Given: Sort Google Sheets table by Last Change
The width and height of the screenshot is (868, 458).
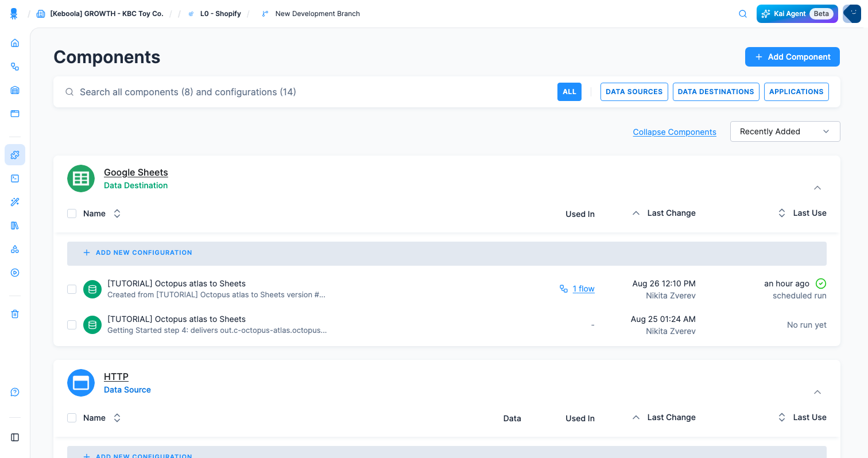Looking at the screenshot, I should [x=664, y=213].
